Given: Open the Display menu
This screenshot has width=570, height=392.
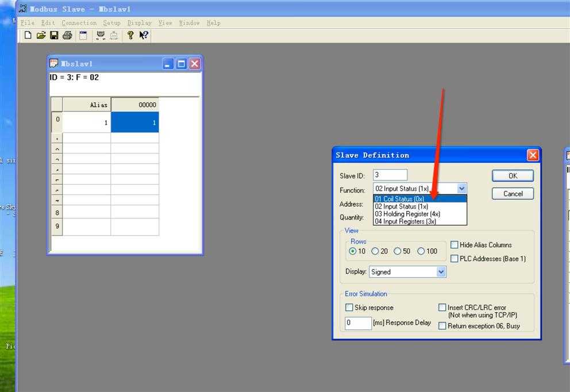Looking at the screenshot, I should 139,23.
